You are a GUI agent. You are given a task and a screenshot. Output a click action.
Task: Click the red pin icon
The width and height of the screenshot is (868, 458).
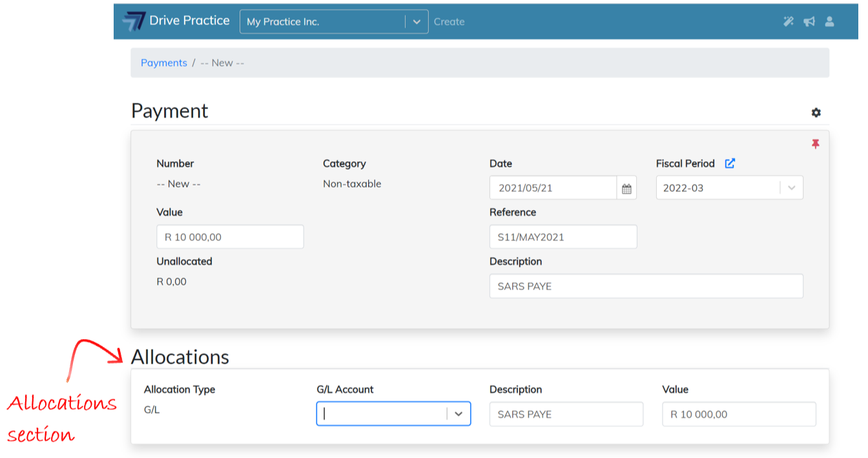pos(816,144)
